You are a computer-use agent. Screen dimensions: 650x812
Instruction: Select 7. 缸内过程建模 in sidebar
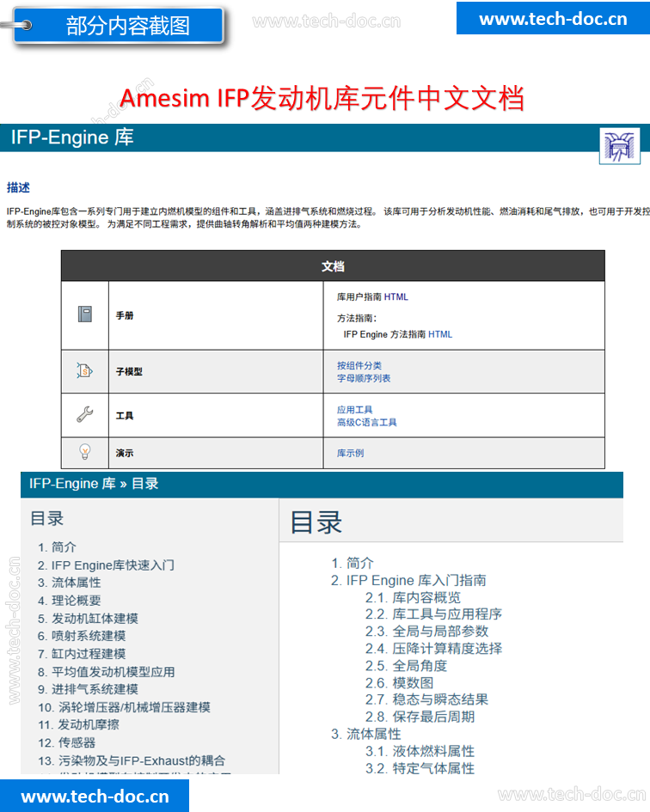tap(82, 654)
